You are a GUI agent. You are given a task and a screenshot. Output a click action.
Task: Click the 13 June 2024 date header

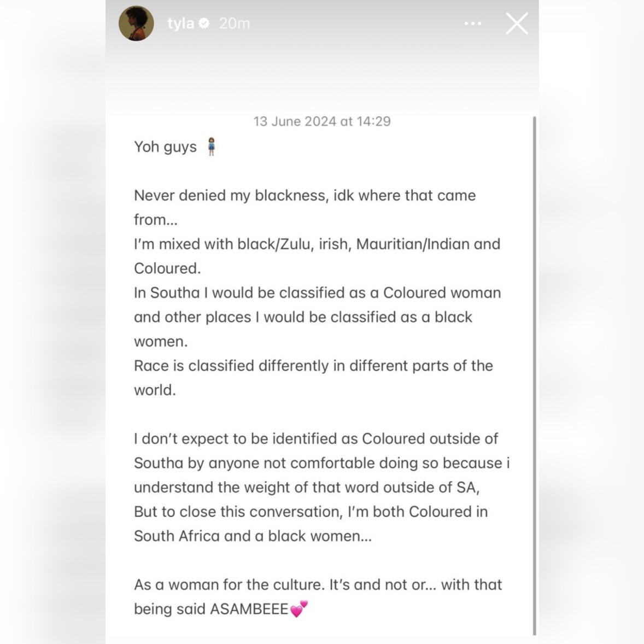[322, 121]
